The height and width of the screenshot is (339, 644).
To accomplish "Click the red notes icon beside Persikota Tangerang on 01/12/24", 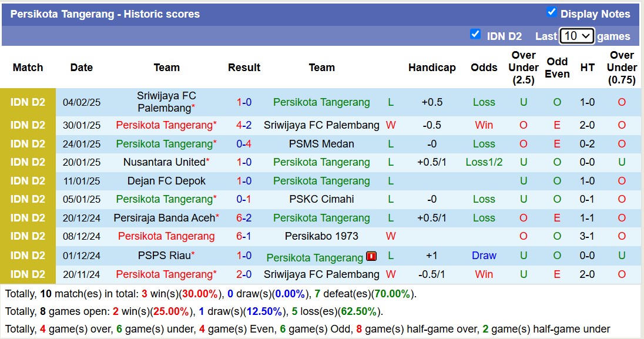I will pyautogui.click(x=371, y=257).
